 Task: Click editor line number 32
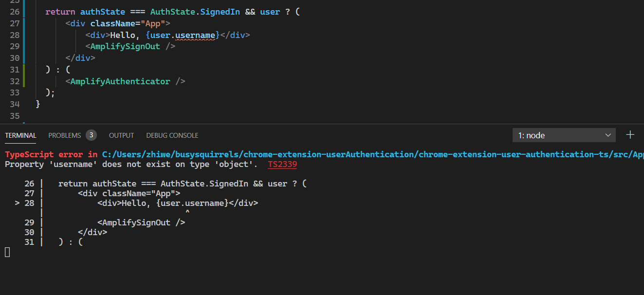coord(14,81)
